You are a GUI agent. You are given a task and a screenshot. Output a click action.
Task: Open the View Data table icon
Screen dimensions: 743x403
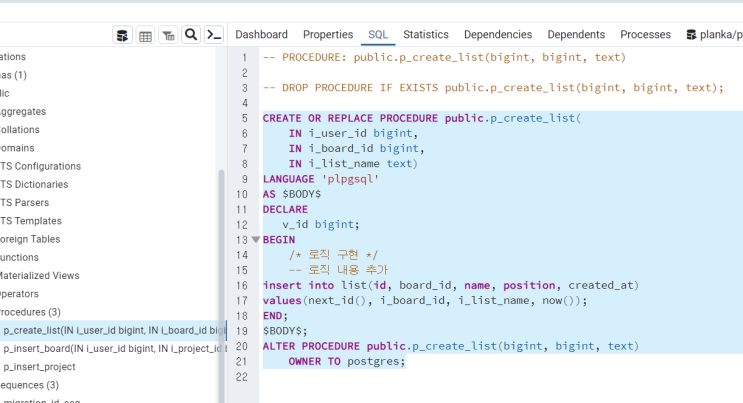click(145, 35)
